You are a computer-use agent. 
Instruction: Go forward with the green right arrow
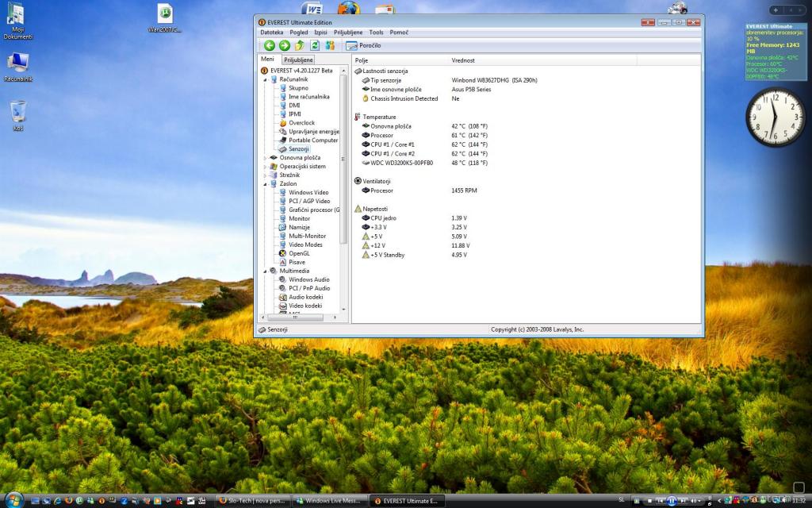click(285, 45)
